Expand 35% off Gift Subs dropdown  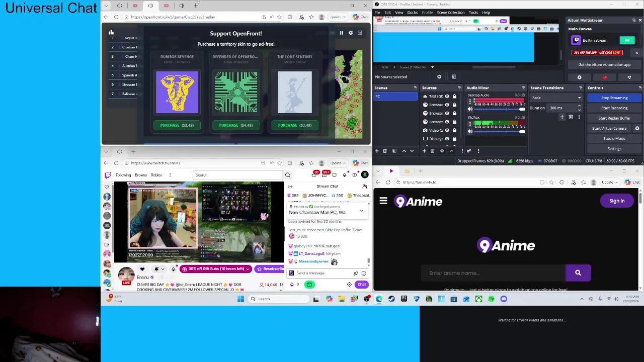pos(247,269)
